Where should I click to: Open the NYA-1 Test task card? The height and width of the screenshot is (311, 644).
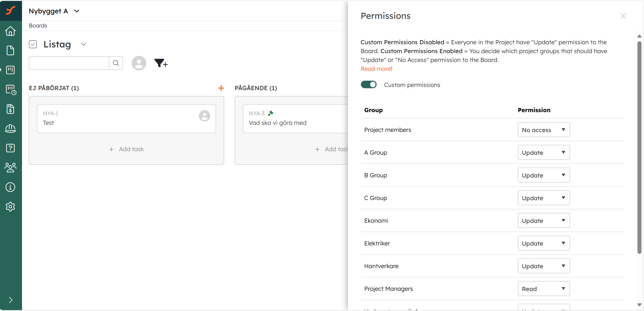(126, 118)
